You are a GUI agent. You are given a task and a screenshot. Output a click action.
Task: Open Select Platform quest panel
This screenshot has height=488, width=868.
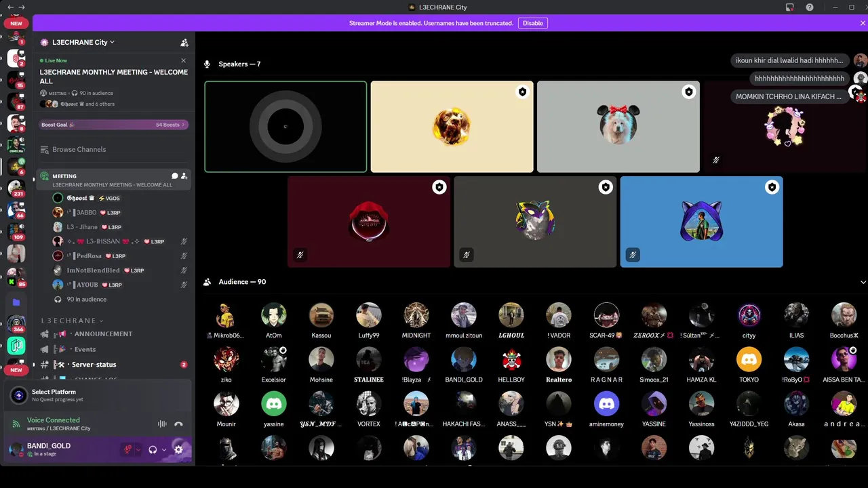pyautogui.click(x=98, y=395)
